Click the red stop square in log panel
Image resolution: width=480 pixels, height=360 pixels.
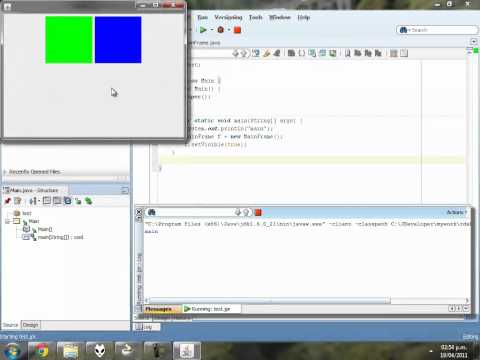click(258, 212)
